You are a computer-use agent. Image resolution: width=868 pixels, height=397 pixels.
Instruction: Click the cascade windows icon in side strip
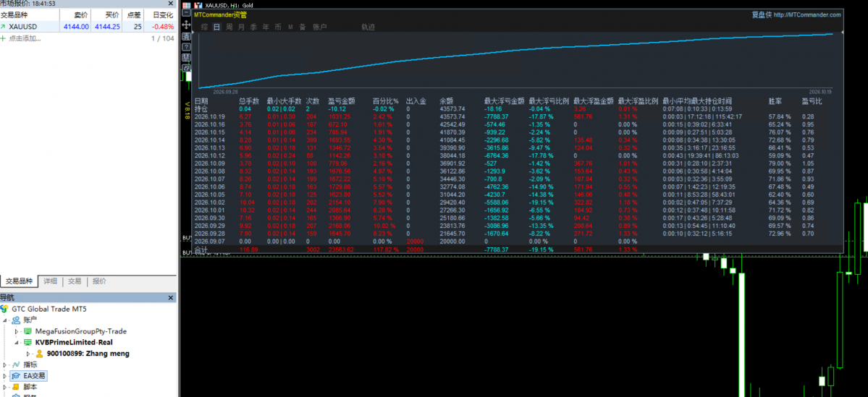pos(187,68)
